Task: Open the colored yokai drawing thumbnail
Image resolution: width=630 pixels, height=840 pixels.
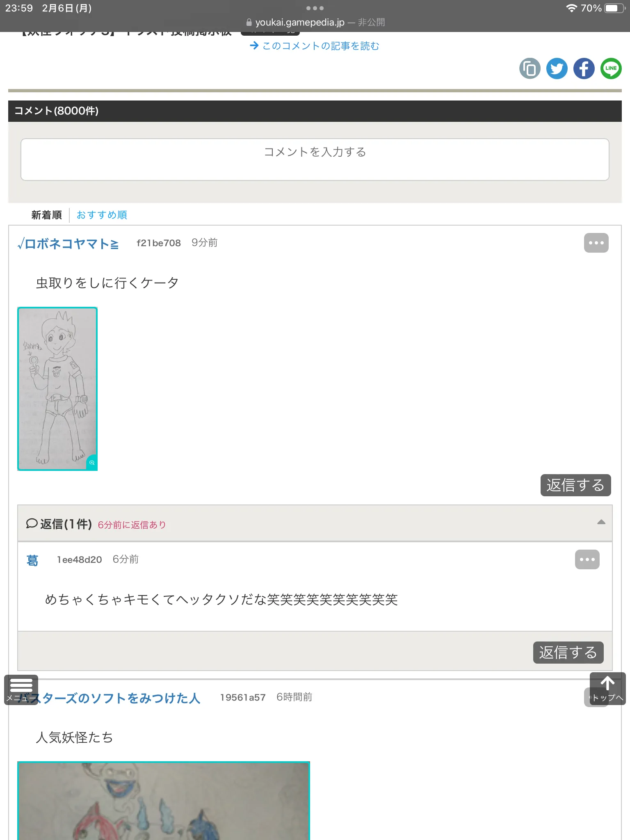Action: (164, 801)
